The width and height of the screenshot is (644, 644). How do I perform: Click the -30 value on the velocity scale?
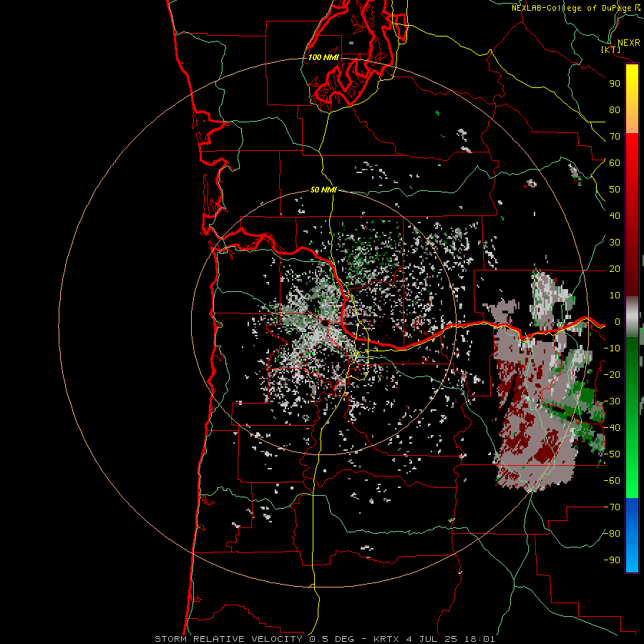(x=612, y=401)
